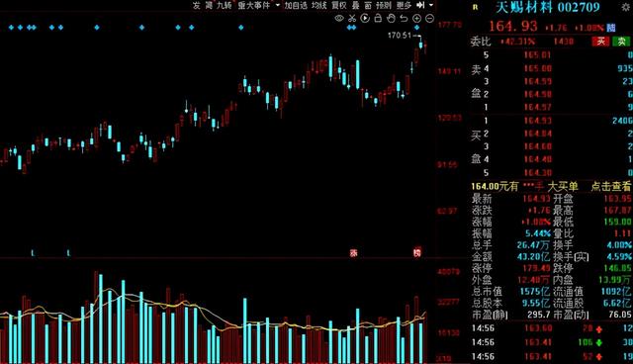Select sell level 1 price 164.97
This screenshot has width=633, height=364.
[x=537, y=107]
